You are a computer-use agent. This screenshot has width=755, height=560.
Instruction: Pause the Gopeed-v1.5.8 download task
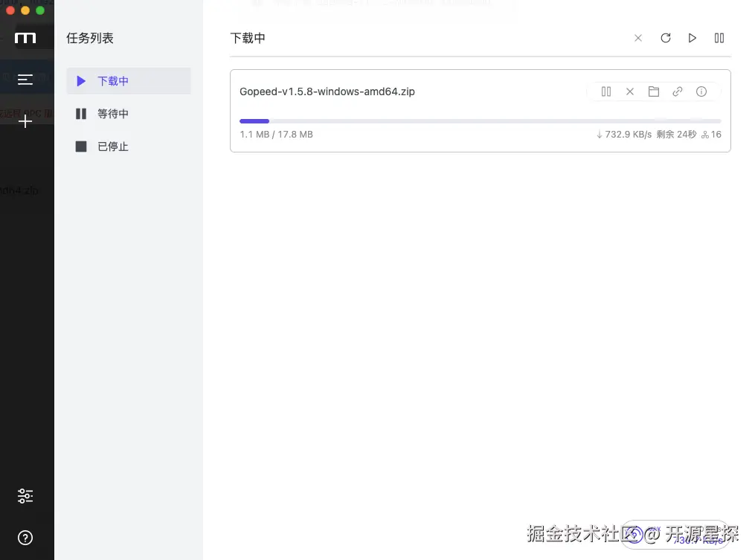pyautogui.click(x=606, y=91)
